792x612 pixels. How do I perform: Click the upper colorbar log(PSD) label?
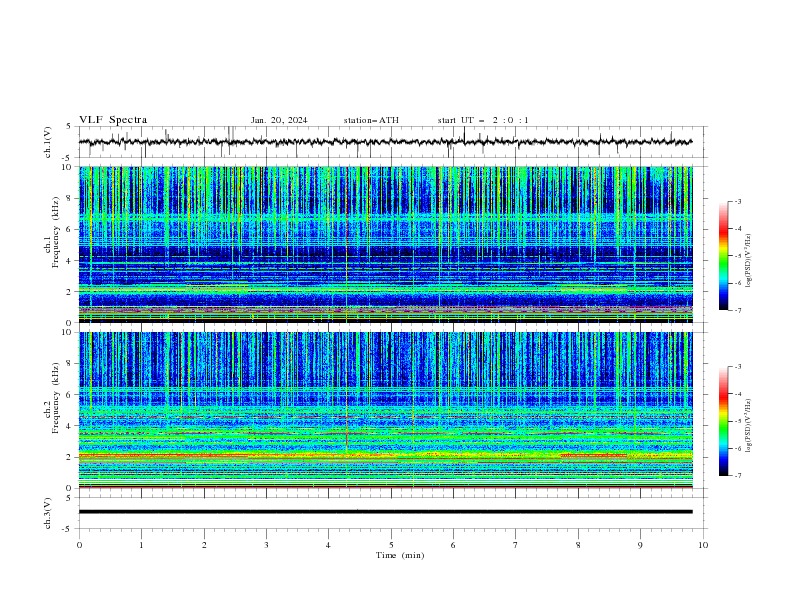[x=749, y=261]
